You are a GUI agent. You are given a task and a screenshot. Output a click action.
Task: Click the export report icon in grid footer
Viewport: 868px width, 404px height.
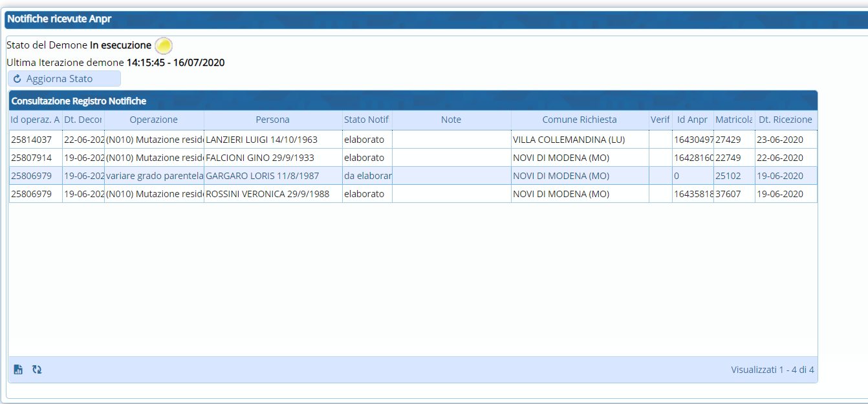(18, 370)
